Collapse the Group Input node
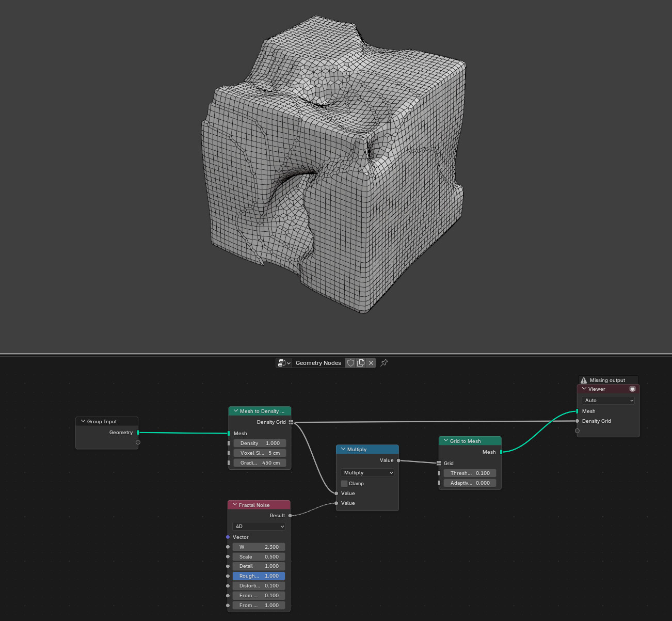 (x=83, y=421)
